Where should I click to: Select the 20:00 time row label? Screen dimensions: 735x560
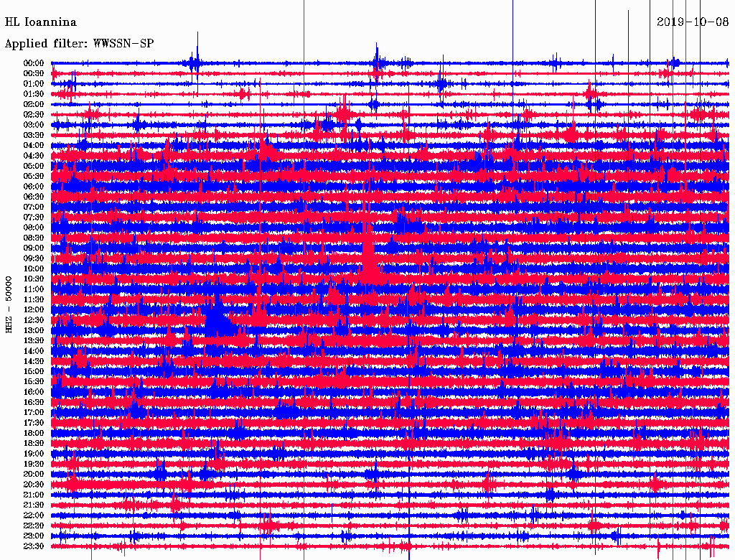(x=34, y=474)
